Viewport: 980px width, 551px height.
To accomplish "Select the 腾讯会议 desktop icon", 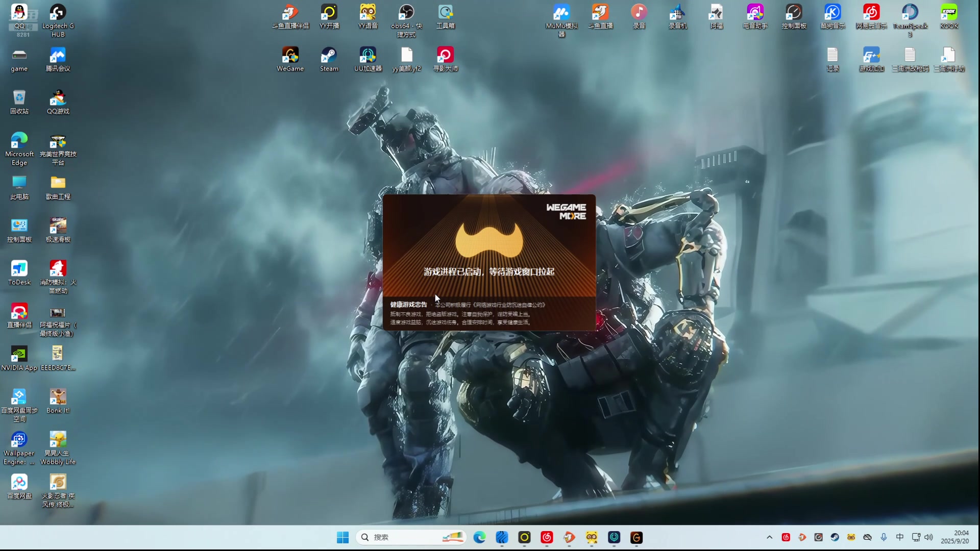I will (58, 59).
